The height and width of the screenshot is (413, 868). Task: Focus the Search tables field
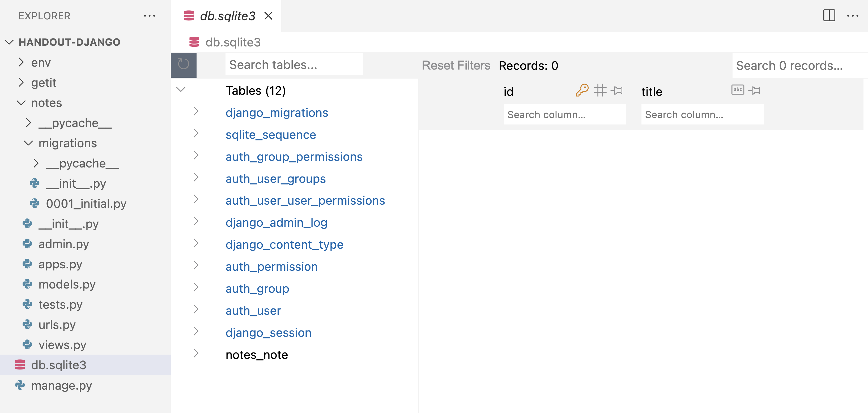point(294,64)
